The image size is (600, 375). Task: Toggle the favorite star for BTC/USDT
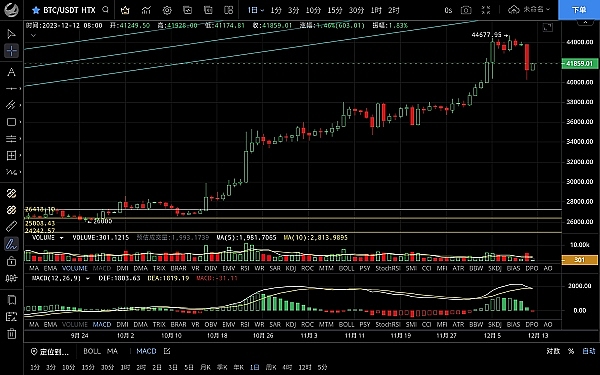(x=36, y=10)
